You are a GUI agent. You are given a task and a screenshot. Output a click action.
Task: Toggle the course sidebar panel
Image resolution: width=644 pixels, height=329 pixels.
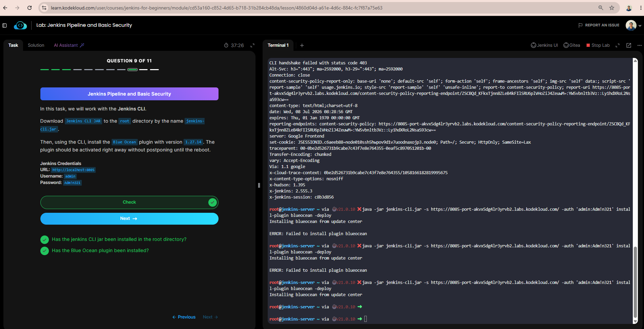(4, 25)
